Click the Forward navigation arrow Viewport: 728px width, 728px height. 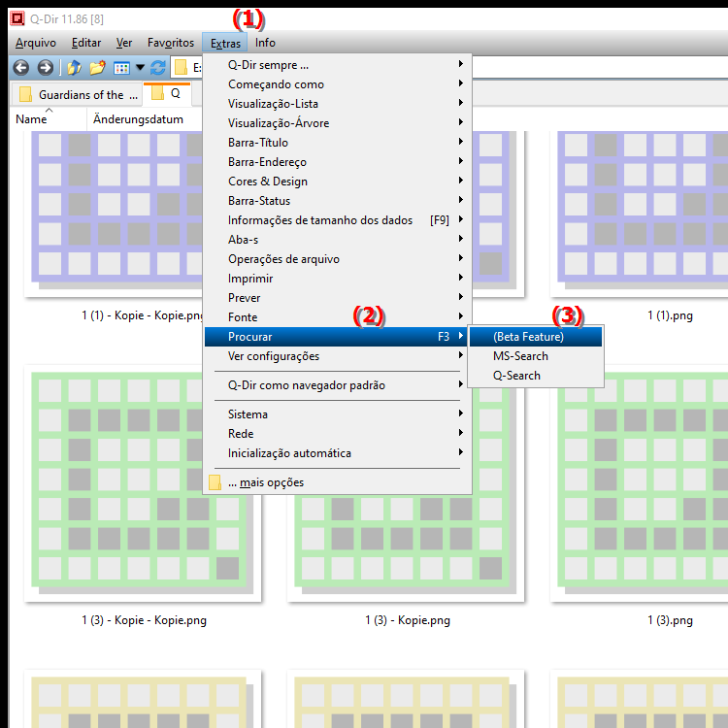[x=45, y=68]
